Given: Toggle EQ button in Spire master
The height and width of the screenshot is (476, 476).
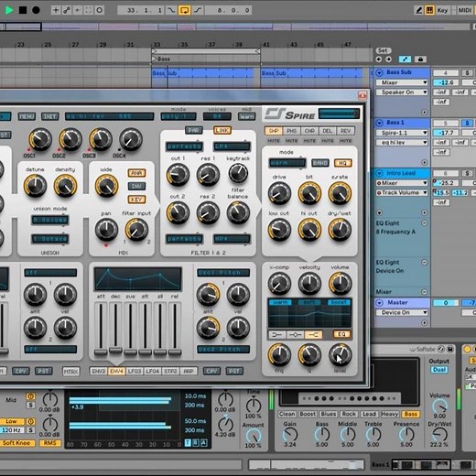Looking at the screenshot, I should pyautogui.click(x=341, y=334).
